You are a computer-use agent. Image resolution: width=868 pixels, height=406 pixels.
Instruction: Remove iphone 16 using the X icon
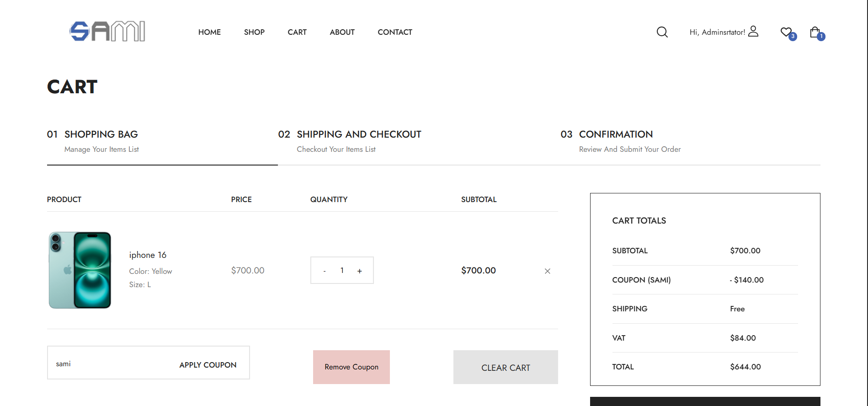(x=547, y=271)
